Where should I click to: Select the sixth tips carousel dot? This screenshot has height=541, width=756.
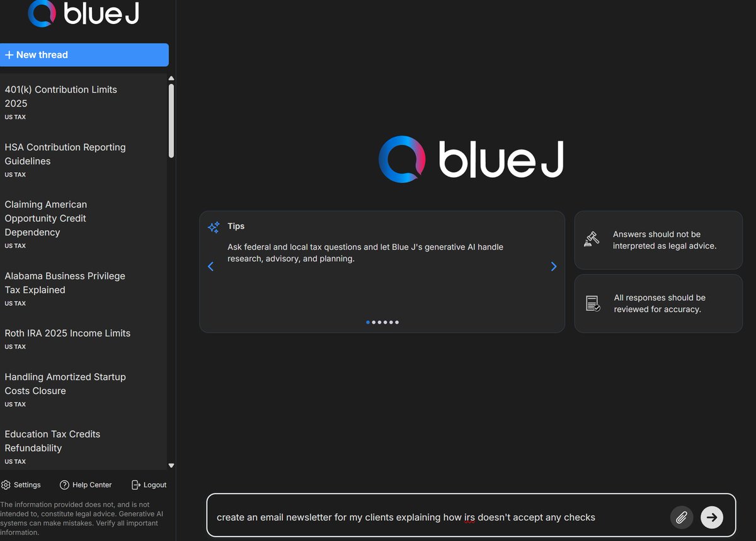pos(396,322)
